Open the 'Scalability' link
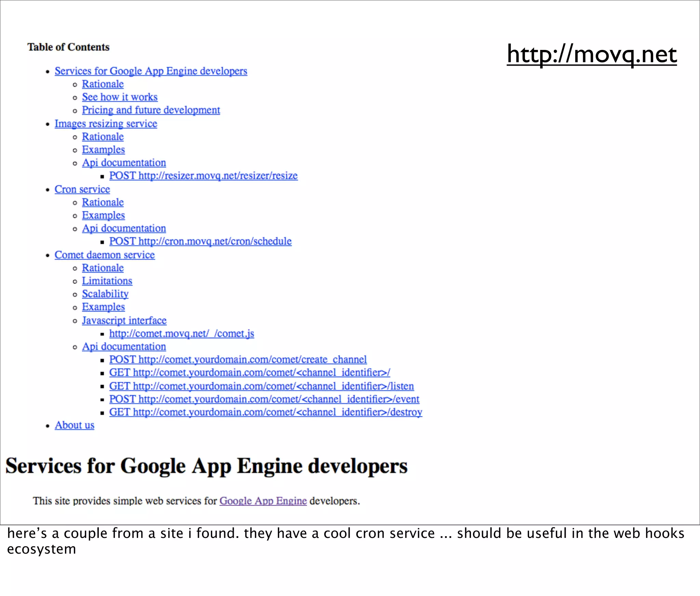This screenshot has height=596, width=700. 105,294
